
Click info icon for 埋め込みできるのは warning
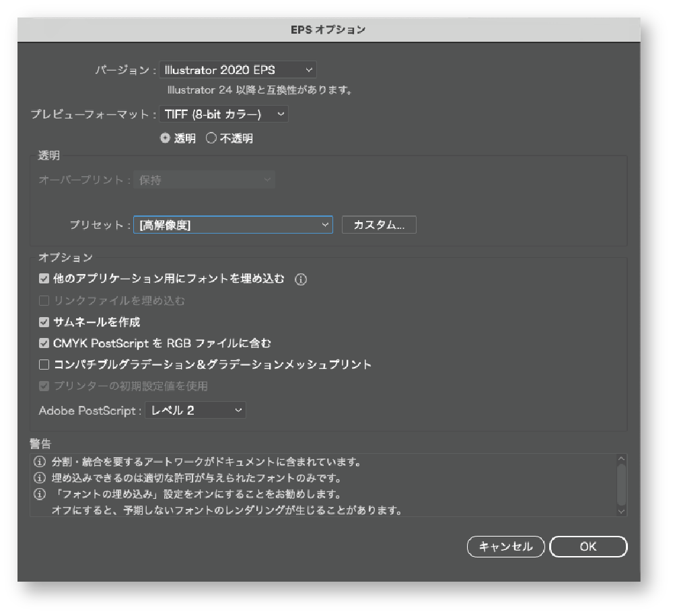(39, 479)
